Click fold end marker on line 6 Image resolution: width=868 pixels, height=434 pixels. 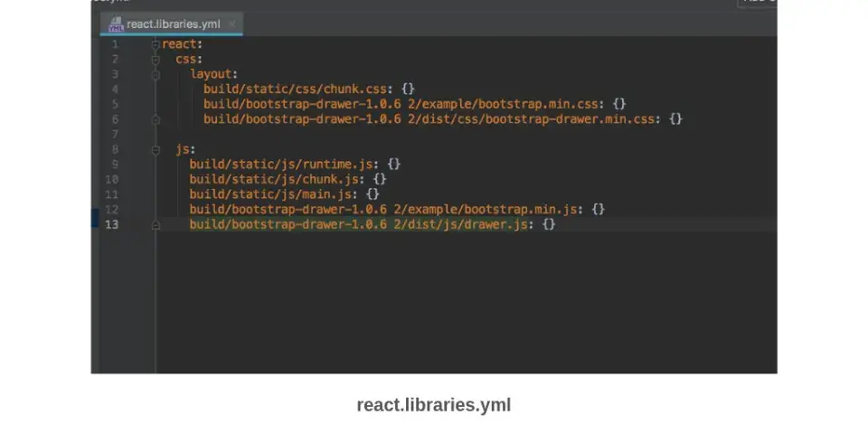point(156,119)
